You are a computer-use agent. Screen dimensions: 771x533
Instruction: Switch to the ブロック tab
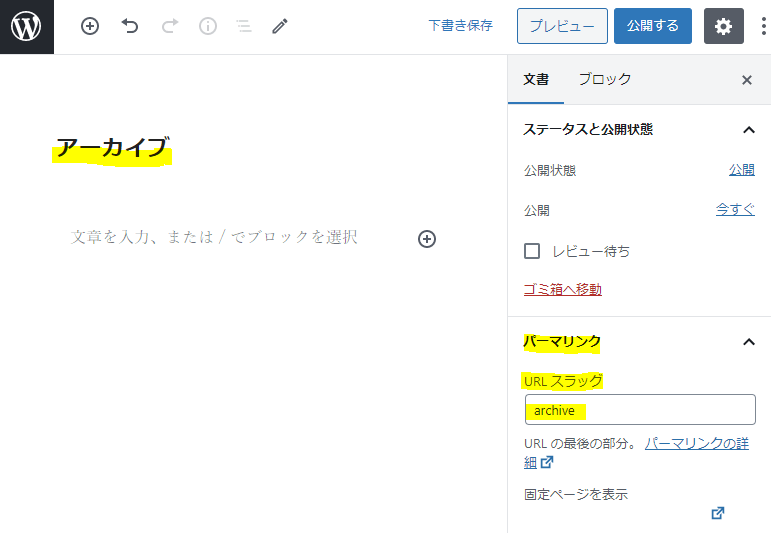click(605, 79)
